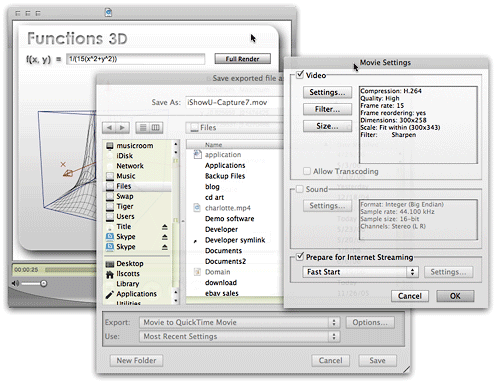Open the Use settings dropdown
The height and width of the screenshot is (385, 495).
pos(240,336)
